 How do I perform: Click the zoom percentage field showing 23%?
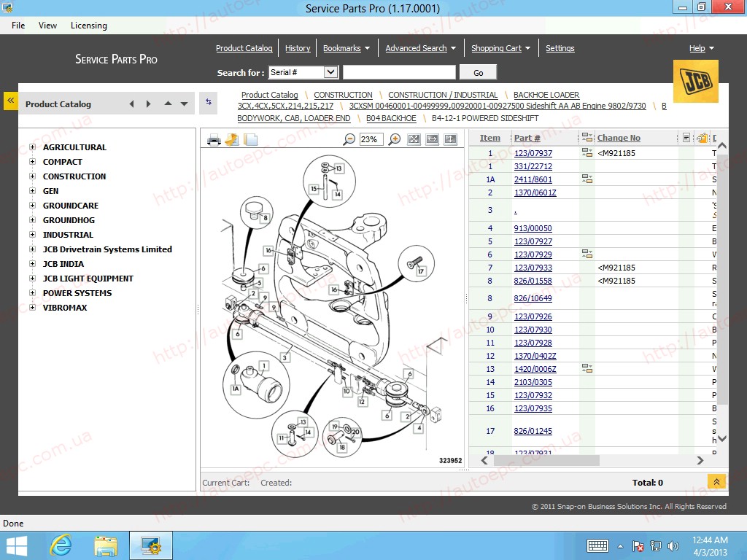(x=371, y=139)
